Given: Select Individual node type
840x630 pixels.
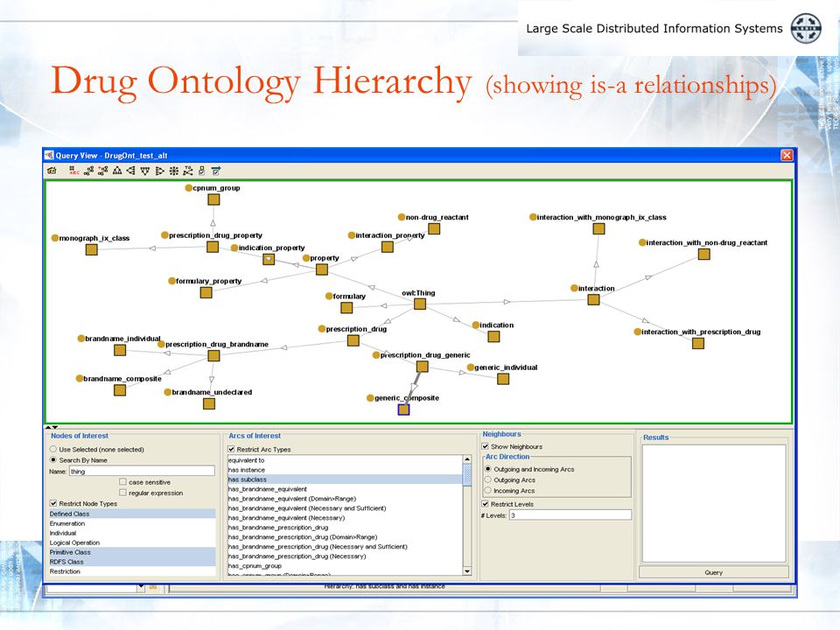Looking at the screenshot, I should [x=132, y=533].
